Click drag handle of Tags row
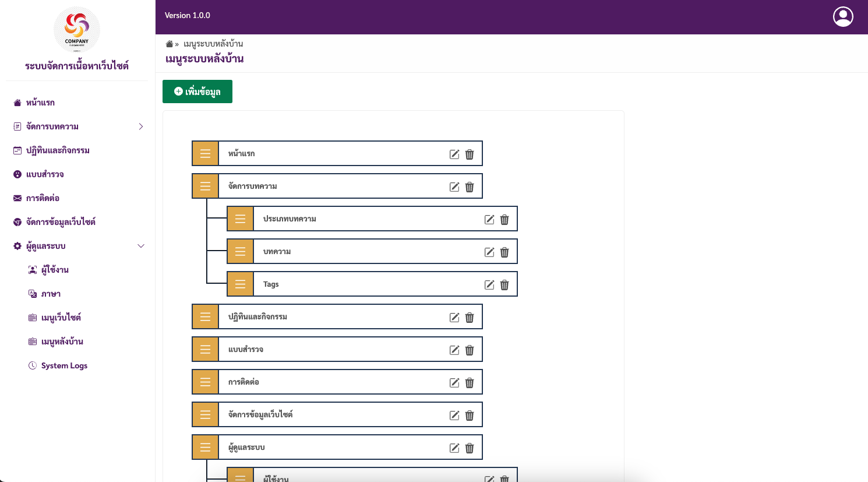 pos(240,284)
